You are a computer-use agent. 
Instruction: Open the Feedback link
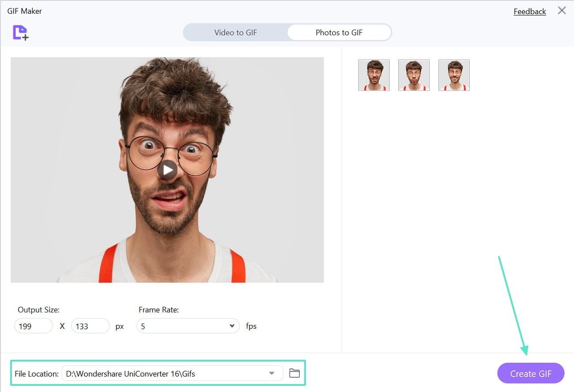530,11
